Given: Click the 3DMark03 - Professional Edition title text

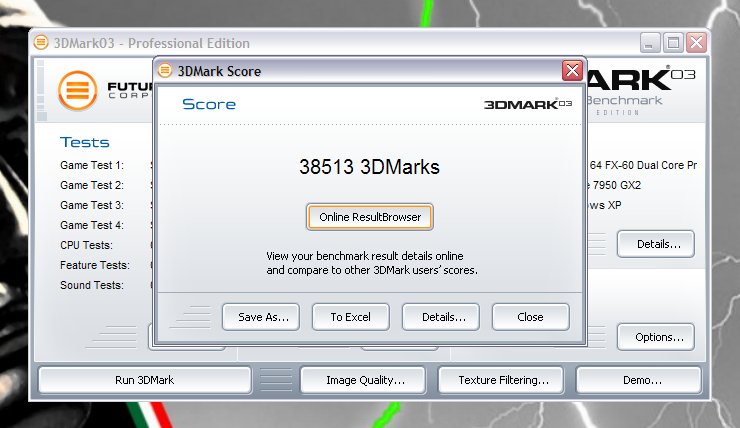Looking at the screenshot, I should click(x=151, y=43).
